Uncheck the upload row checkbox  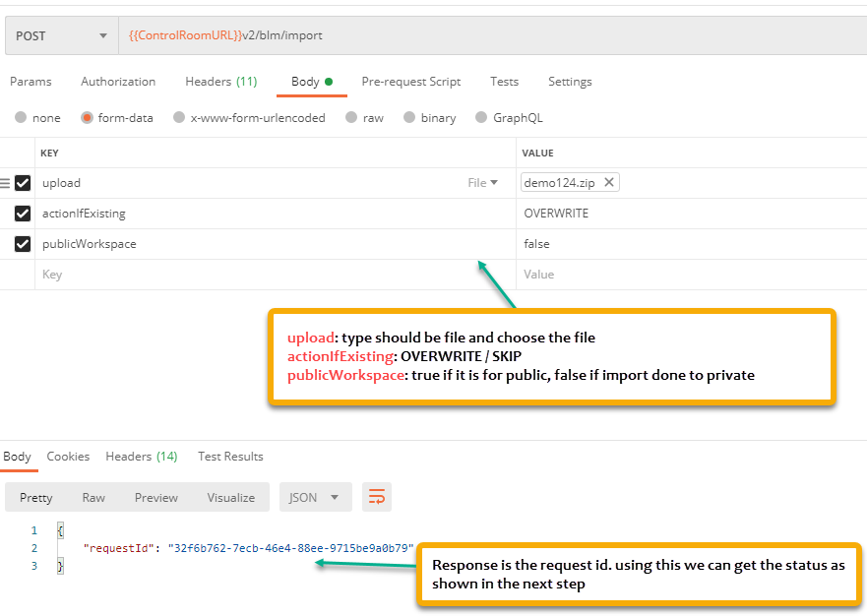click(23, 183)
